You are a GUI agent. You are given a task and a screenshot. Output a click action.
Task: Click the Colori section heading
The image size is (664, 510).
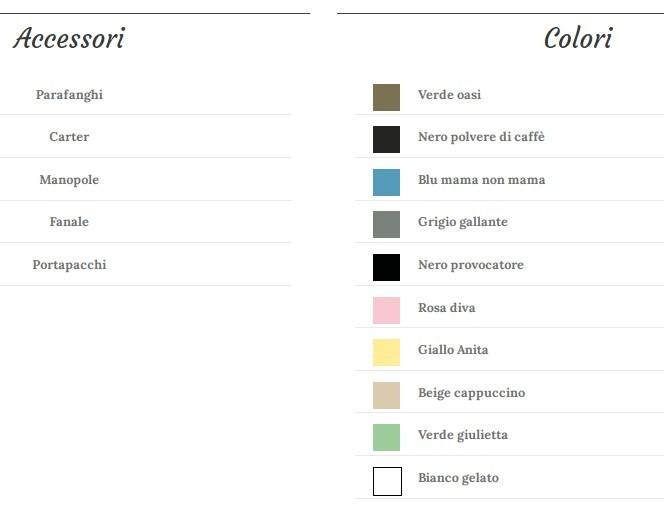point(577,39)
